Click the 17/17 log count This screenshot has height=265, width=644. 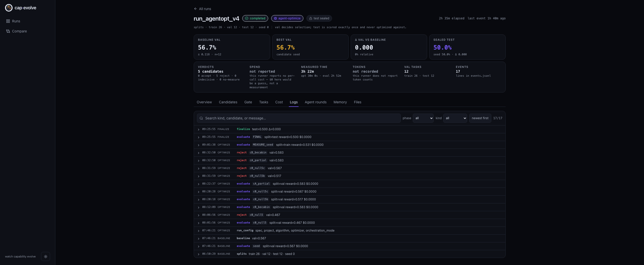pos(498,118)
